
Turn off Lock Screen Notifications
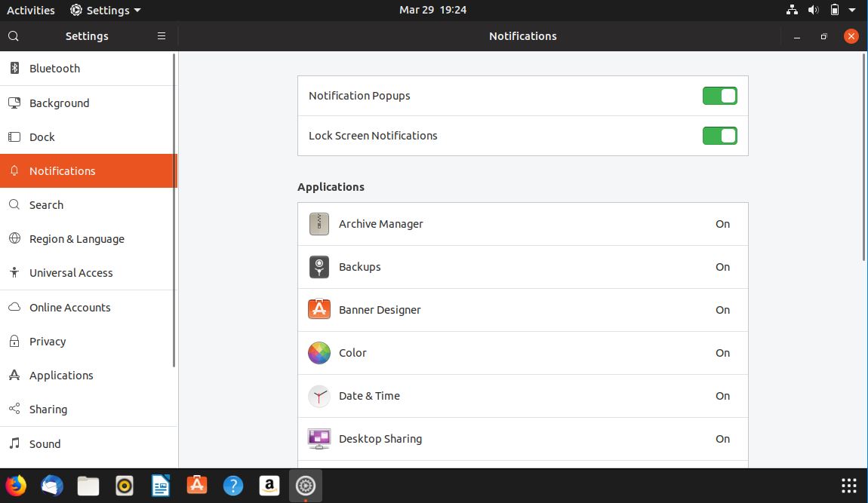click(x=719, y=136)
